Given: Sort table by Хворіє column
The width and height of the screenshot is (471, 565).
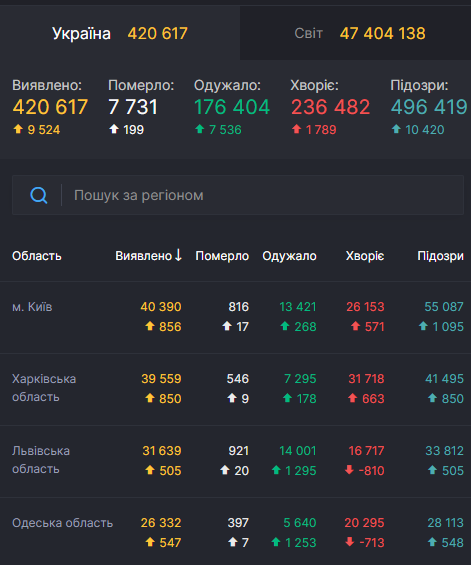Looking at the screenshot, I should tap(365, 256).
